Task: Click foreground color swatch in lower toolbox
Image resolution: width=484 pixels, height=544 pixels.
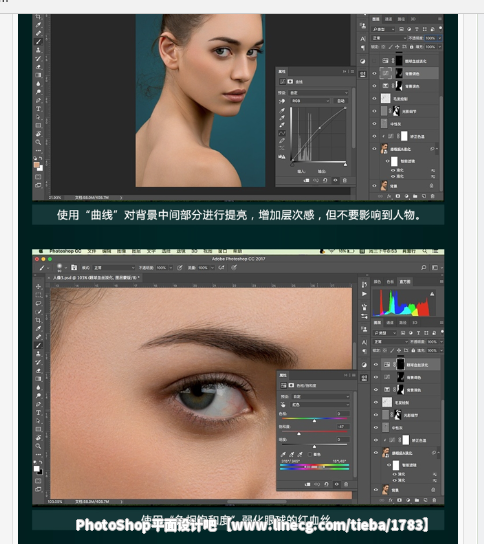Action: 36,469
